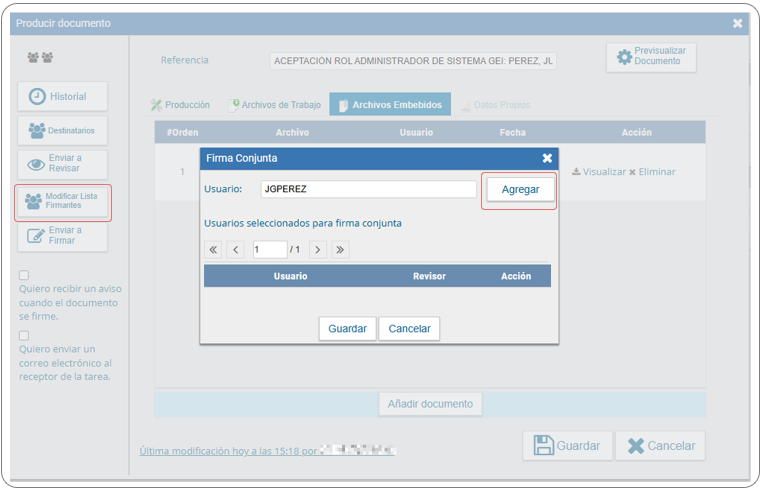
Task: Switch to the Producción tab
Action: [180, 105]
